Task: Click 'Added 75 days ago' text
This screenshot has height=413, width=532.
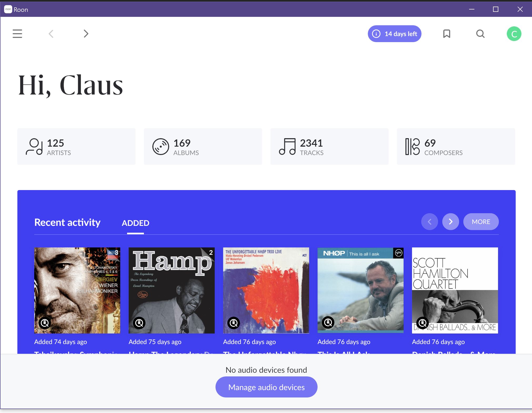Action: 155,342
